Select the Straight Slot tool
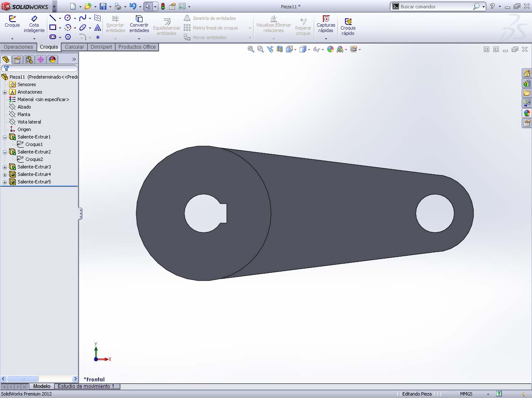532x398 pixels. (53, 37)
